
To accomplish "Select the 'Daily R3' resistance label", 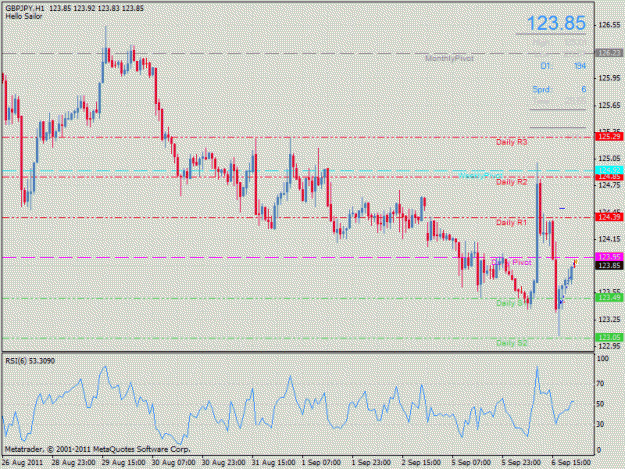I will tap(511, 142).
